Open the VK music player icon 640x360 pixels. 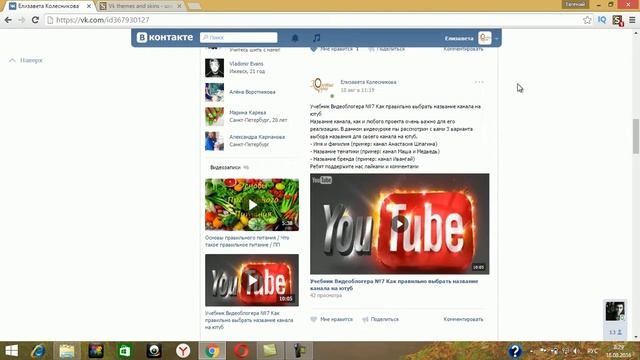tap(316, 38)
